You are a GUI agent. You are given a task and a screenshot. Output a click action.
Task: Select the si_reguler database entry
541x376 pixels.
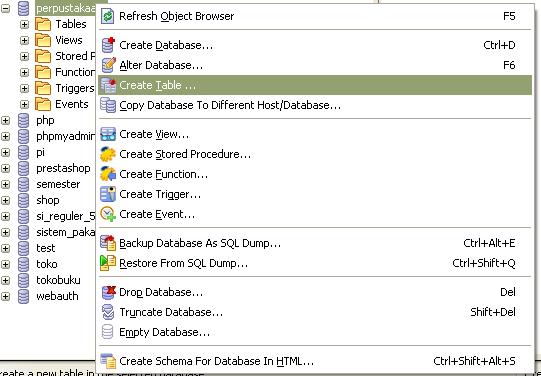[65, 216]
